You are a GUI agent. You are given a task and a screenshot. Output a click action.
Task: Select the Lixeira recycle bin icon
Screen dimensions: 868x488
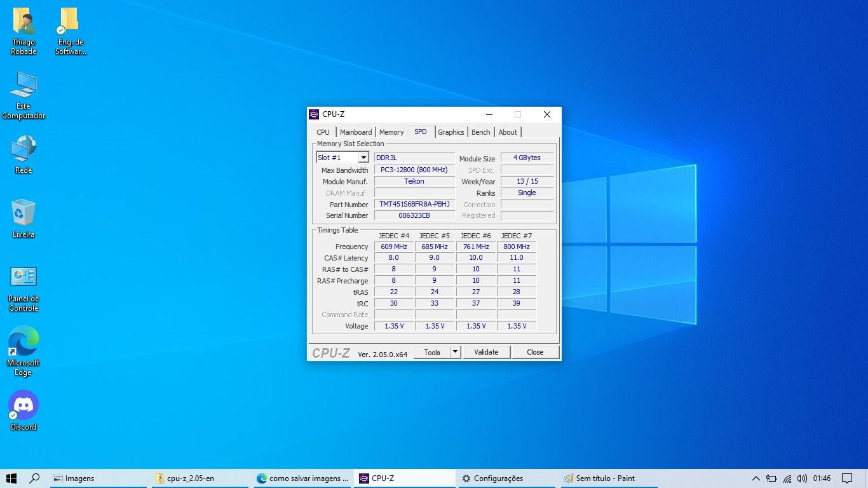click(x=24, y=219)
